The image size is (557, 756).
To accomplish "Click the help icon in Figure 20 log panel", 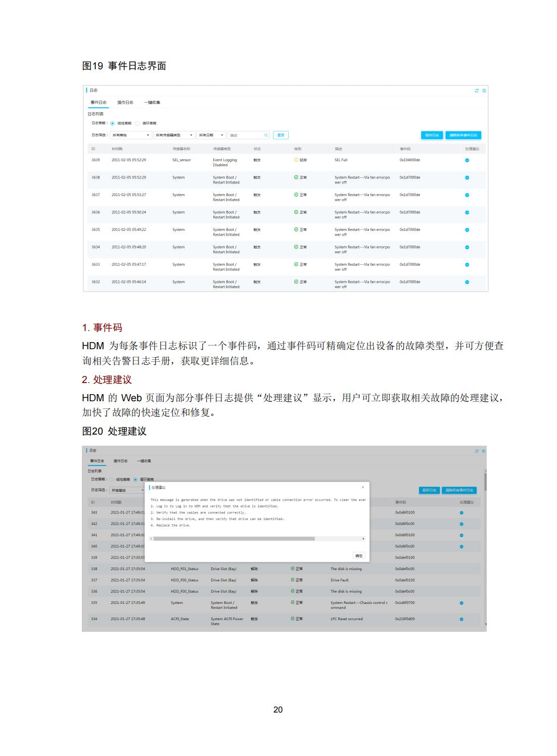I will [484, 451].
